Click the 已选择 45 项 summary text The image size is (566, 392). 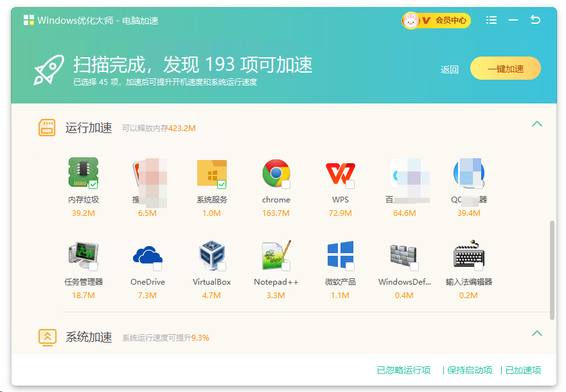point(165,82)
